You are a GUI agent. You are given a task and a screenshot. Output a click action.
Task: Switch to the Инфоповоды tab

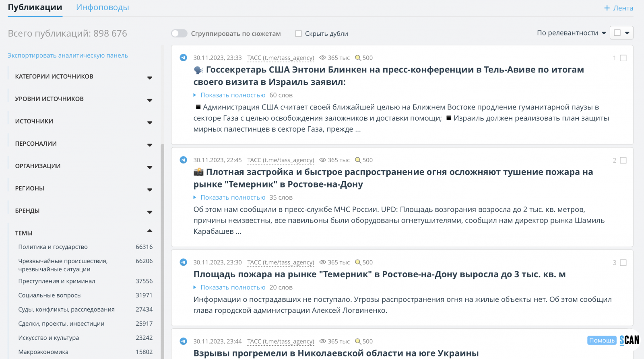tap(102, 8)
